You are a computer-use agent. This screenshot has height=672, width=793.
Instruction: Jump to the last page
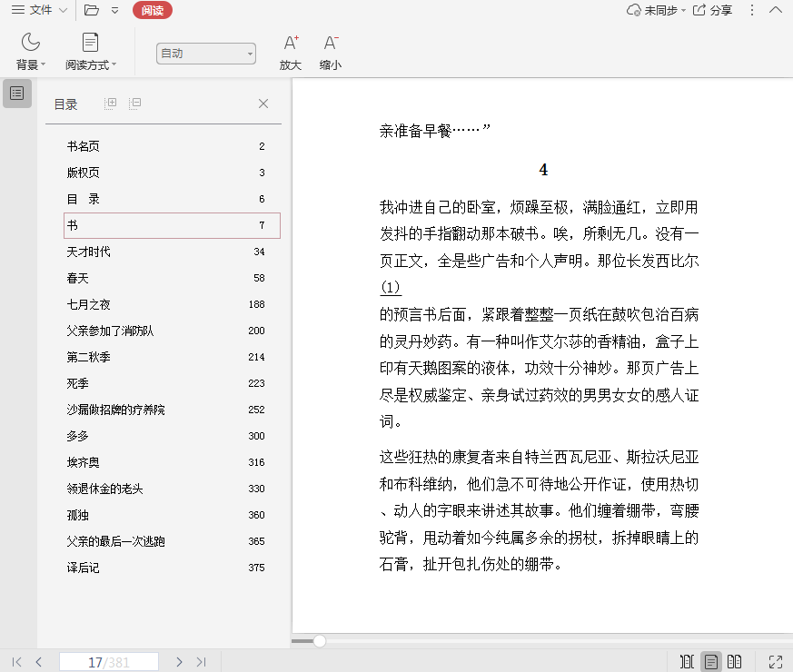point(202,662)
